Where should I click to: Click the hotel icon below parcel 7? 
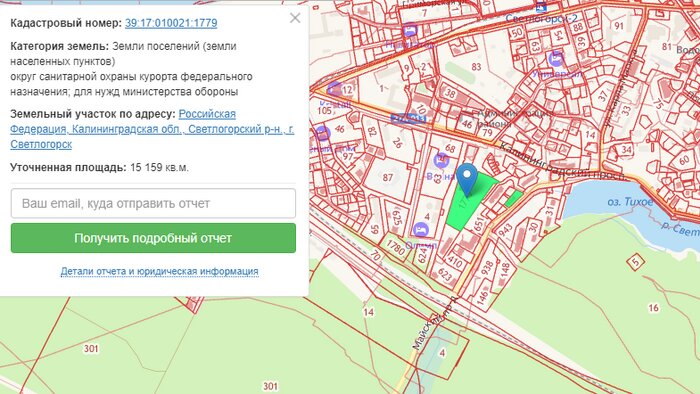409,30
